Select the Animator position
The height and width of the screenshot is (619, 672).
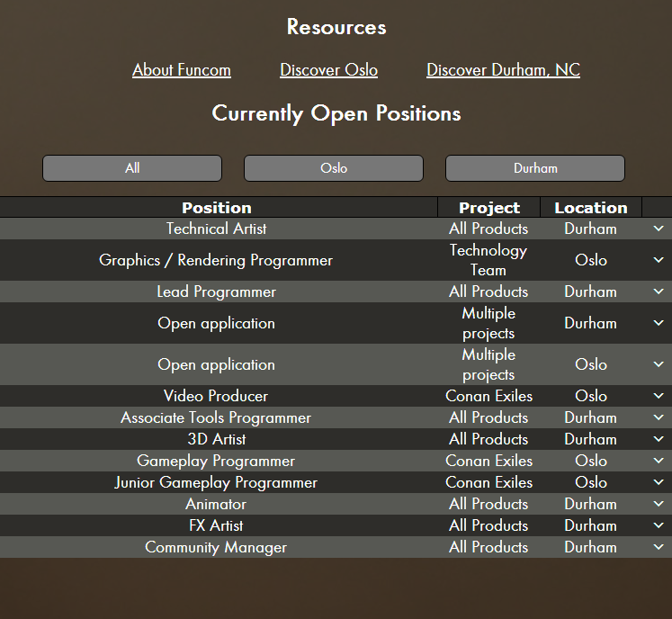(x=216, y=504)
